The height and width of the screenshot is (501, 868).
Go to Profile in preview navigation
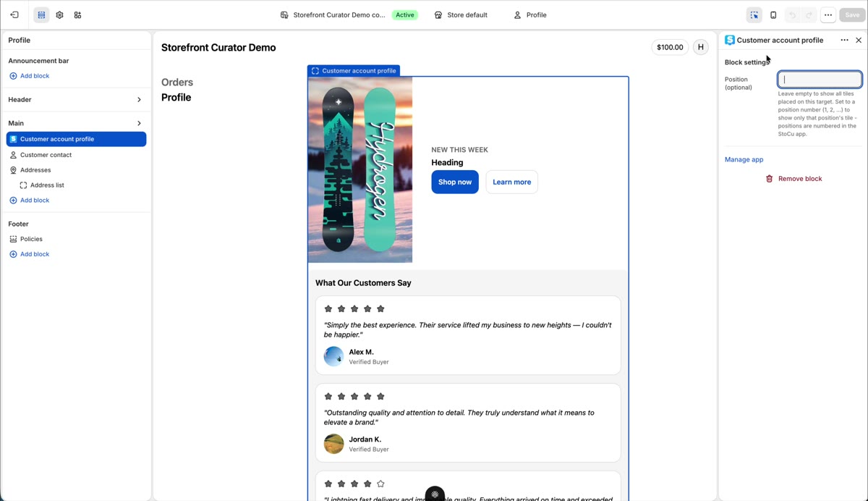(176, 98)
